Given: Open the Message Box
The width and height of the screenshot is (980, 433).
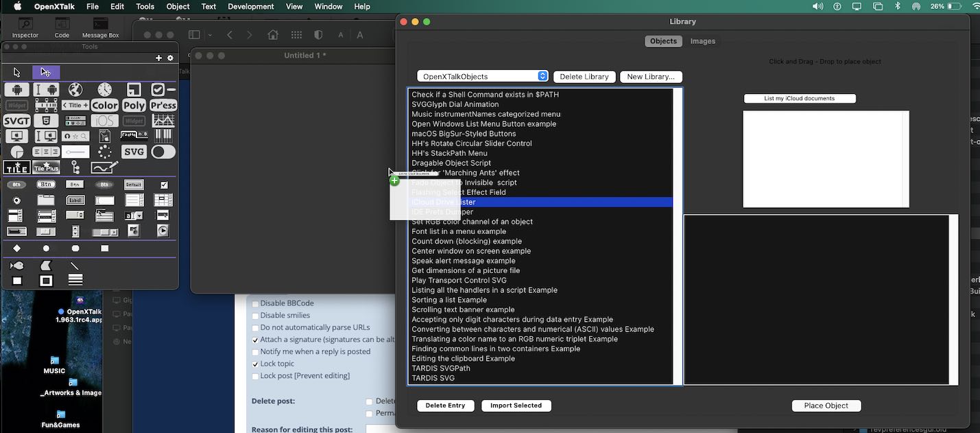Looking at the screenshot, I should coord(100,28).
